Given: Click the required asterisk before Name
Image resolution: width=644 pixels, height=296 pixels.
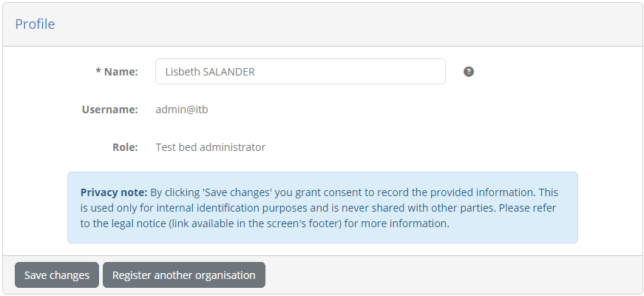Looking at the screenshot, I should (98, 72).
